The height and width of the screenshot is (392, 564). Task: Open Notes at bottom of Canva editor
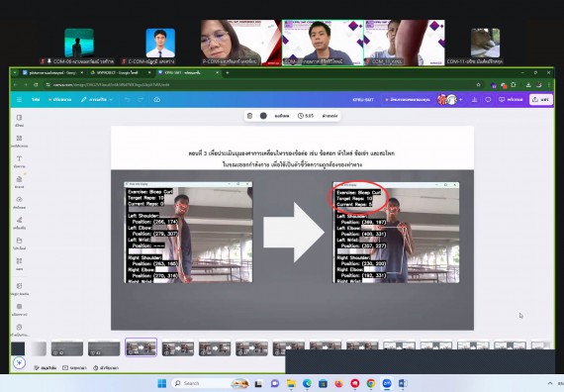click(x=46, y=368)
